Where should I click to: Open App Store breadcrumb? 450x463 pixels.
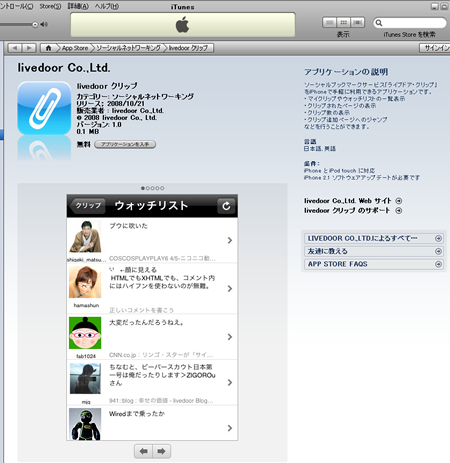coord(75,48)
